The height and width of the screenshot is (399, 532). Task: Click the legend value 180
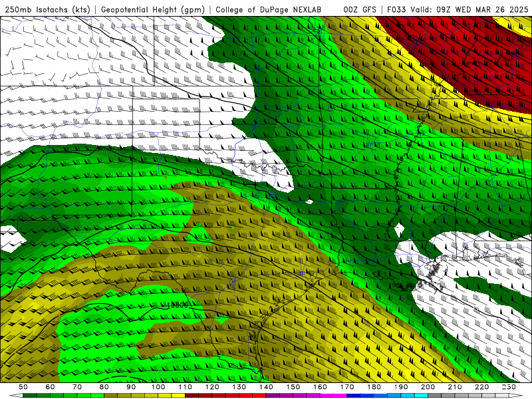tap(374, 387)
